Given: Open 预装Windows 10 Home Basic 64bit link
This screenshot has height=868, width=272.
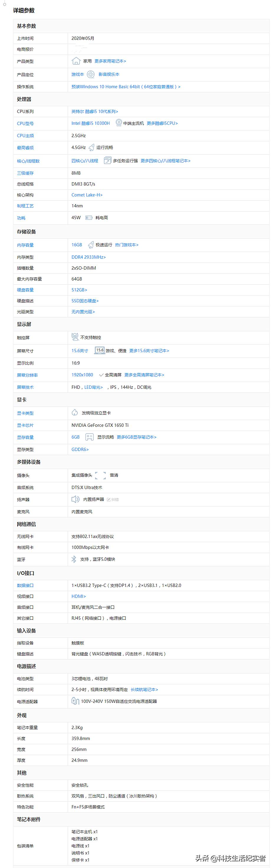Looking at the screenshot, I should tap(126, 87).
